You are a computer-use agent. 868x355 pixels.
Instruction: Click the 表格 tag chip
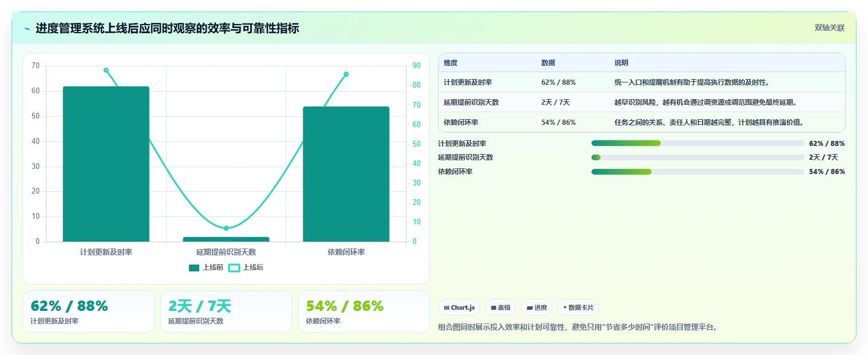point(500,307)
